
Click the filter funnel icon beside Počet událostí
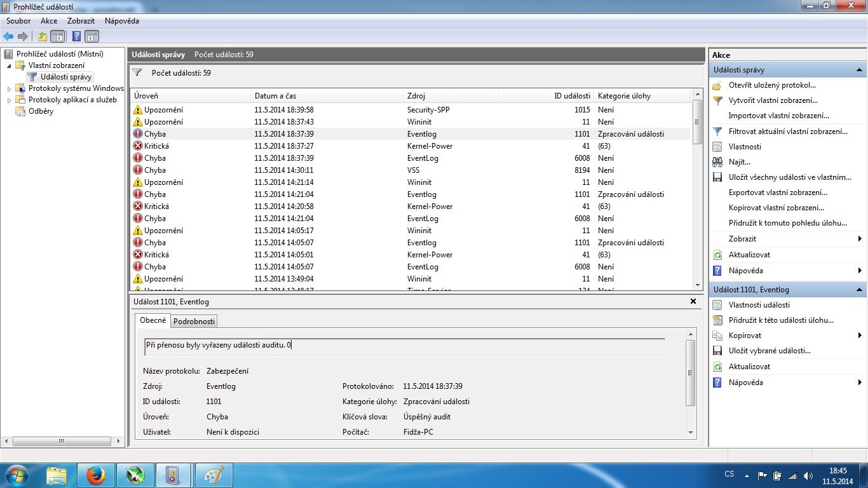(x=137, y=73)
